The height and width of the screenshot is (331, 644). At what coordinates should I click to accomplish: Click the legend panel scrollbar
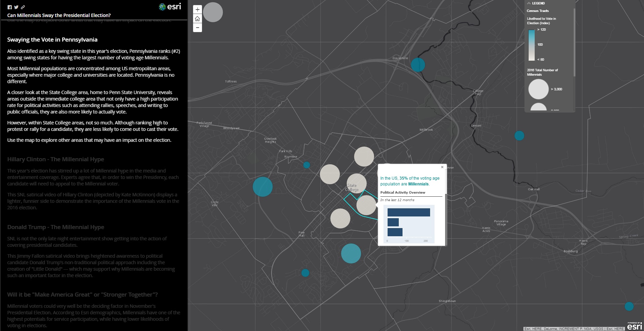pyautogui.click(x=574, y=41)
